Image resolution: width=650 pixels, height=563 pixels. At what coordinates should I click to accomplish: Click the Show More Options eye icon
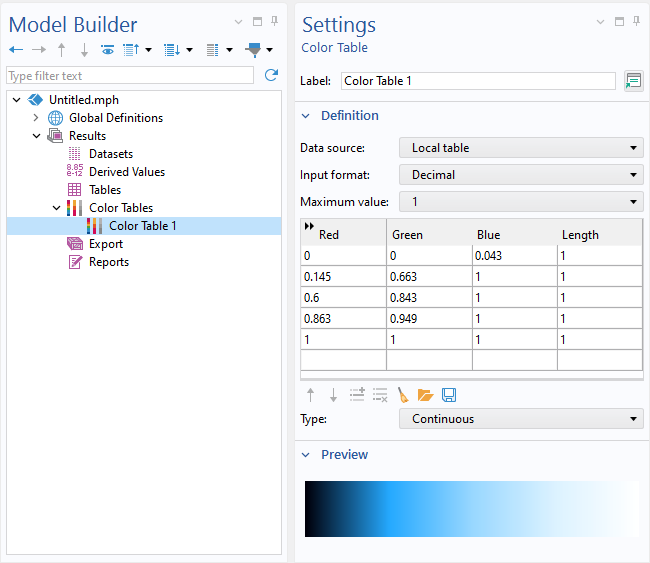108,50
